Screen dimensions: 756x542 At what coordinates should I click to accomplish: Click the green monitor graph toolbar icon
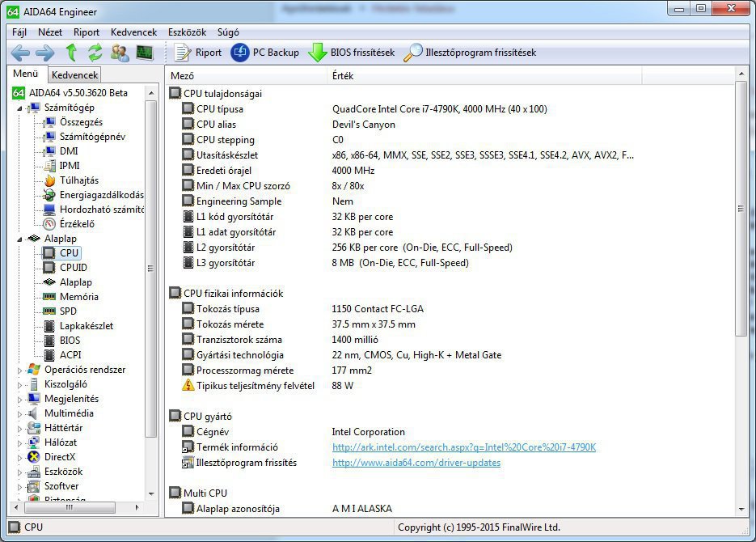click(145, 52)
